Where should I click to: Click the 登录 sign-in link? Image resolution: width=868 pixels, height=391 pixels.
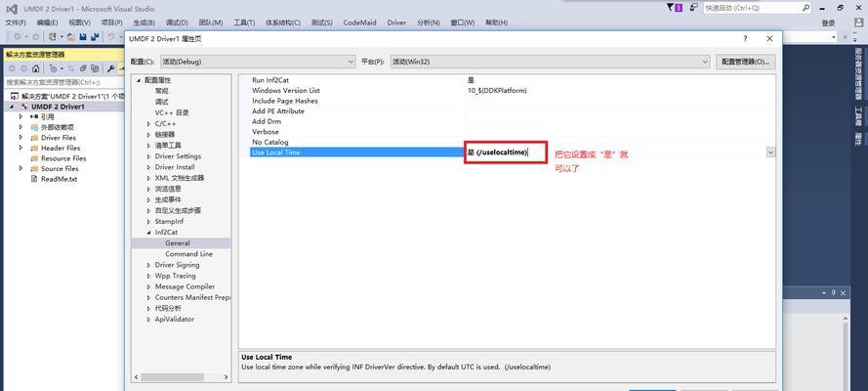coord(828,22)
